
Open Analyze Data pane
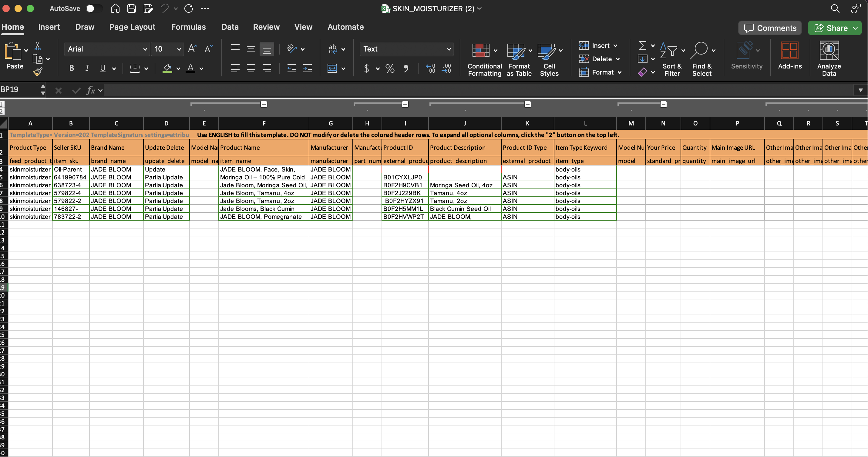pos(829,58)
